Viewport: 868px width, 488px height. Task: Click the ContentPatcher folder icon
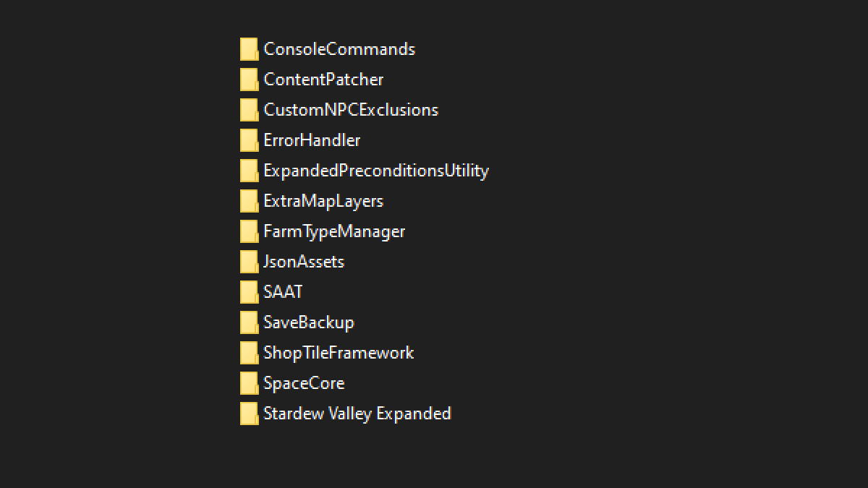249,80
